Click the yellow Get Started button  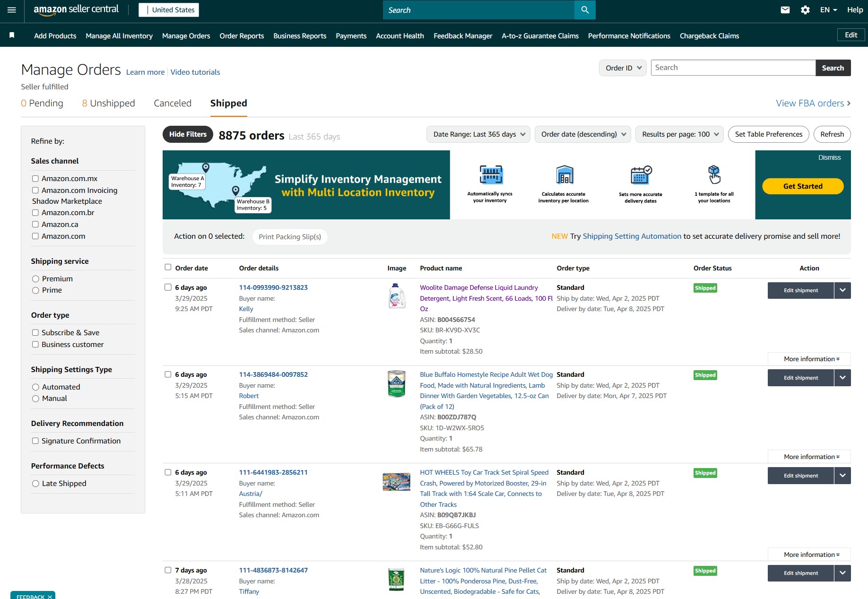click(803, 186)
